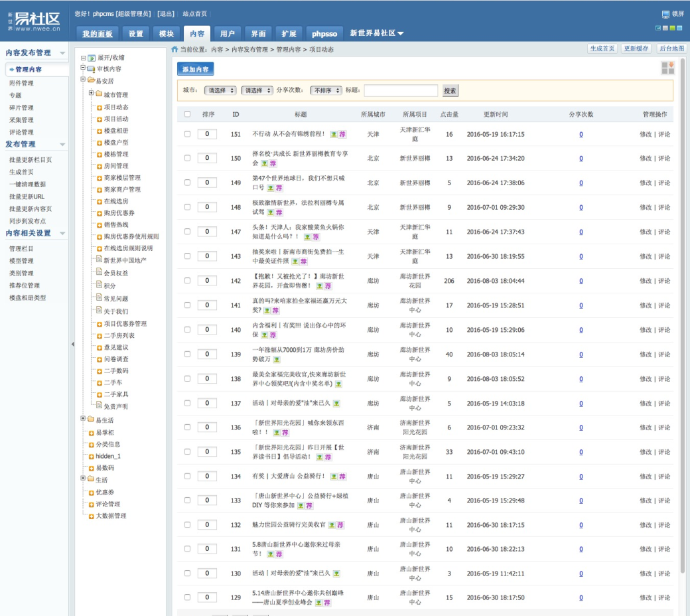Click the orange plus icon beside 项目动态

pos(100,108)
